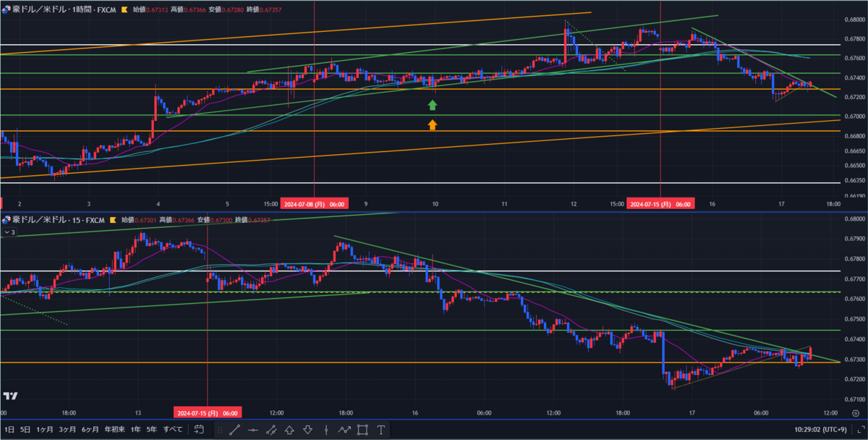Image resolution: width=868 pixels, height=440 pixels.
Task: Click the 2024-07-15 (月) 06:00 label on lower chart
Action: coord(208,412)
